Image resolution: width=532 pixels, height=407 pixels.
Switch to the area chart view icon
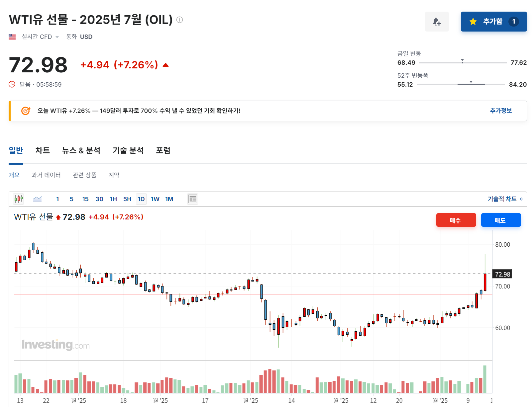(37, 199)
